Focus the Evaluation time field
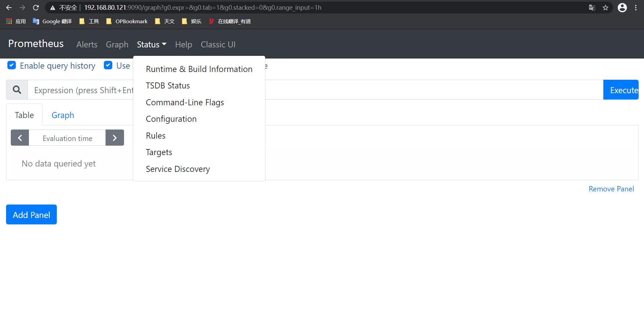 [x=67, y=138]
